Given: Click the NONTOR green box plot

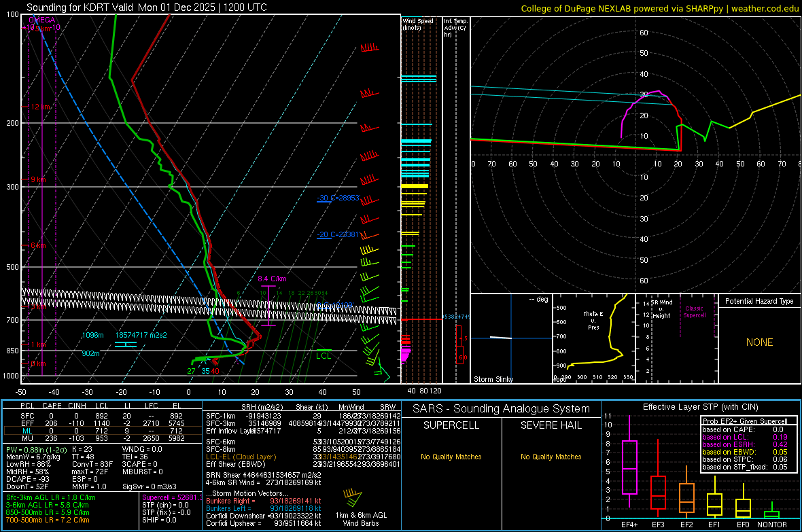Looking at the screenshot, I should (771, 513).
